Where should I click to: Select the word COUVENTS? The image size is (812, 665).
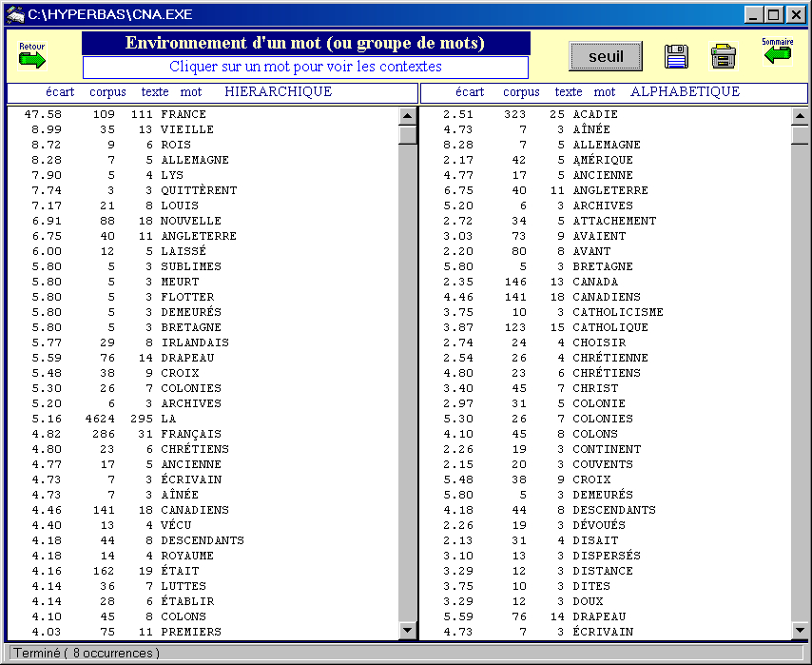[603, 464]
